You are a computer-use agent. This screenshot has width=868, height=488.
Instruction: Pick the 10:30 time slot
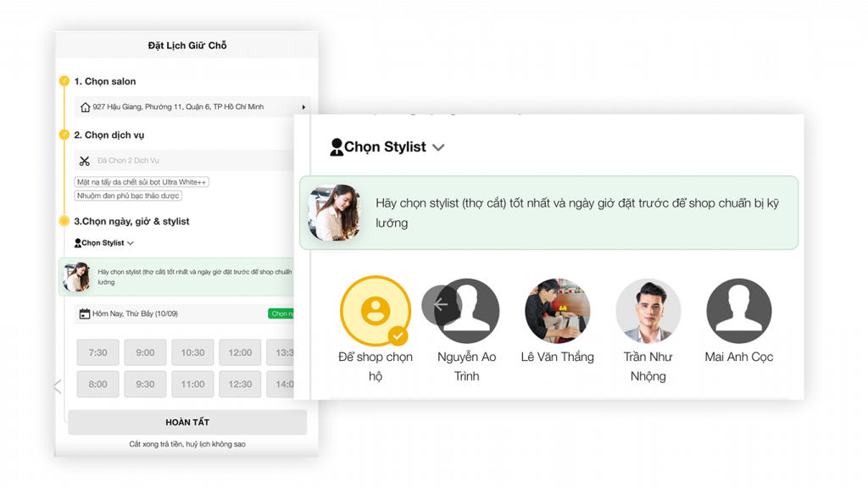coord(192,352)
